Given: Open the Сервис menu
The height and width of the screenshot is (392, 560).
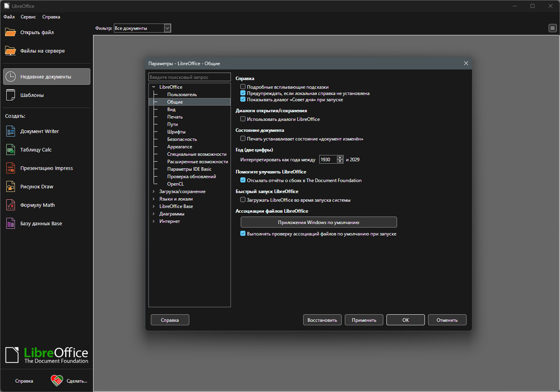Looking at the screenshot, I should pyautogui.click(x=28, y=17).
